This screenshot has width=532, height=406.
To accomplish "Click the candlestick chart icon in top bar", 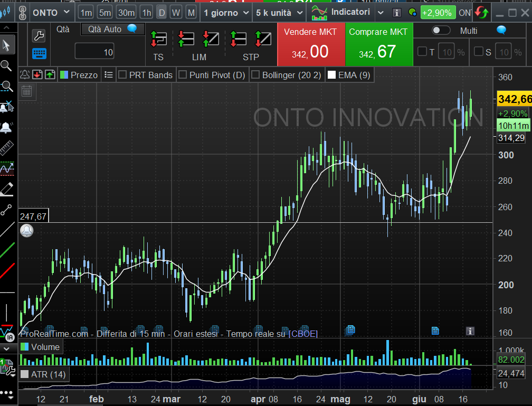I will 5,13.
